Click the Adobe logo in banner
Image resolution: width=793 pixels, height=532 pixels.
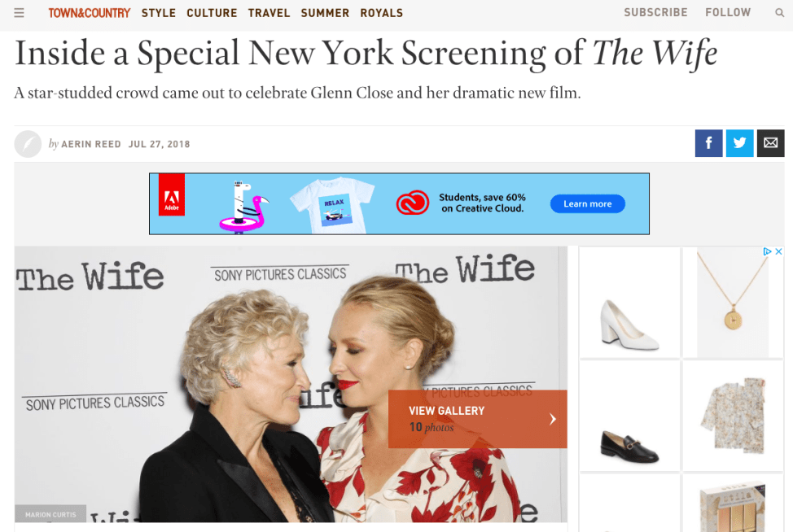[x=172, y=194]
